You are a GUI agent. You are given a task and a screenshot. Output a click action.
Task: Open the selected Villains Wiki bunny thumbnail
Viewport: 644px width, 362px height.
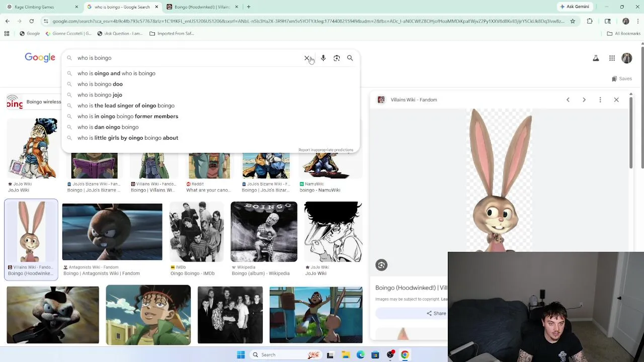[x=31, y=232]
